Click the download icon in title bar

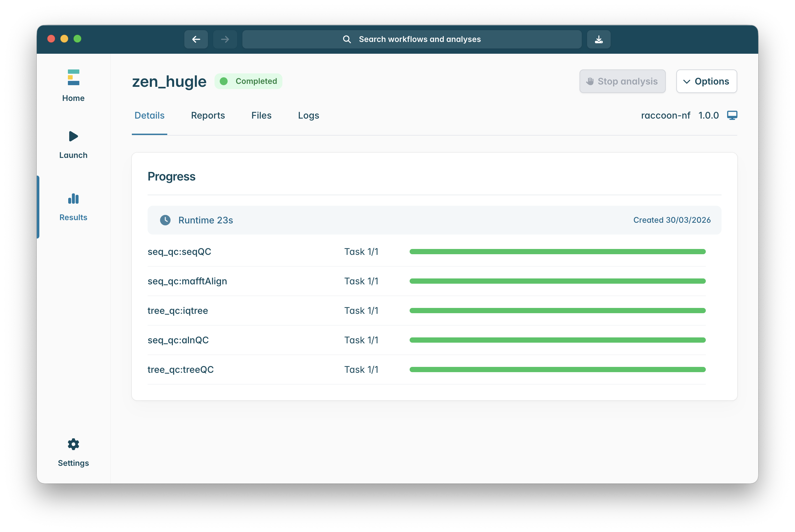[x=599, y=39]
